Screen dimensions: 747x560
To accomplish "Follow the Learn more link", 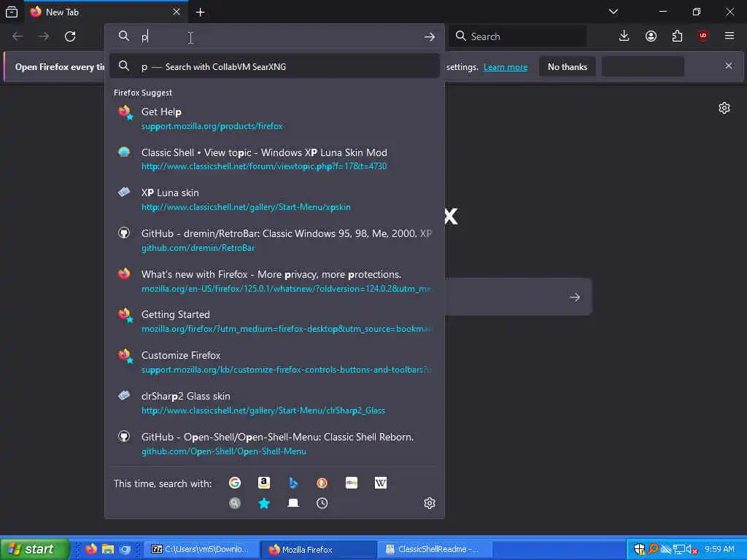I will [x=506, y=67].
